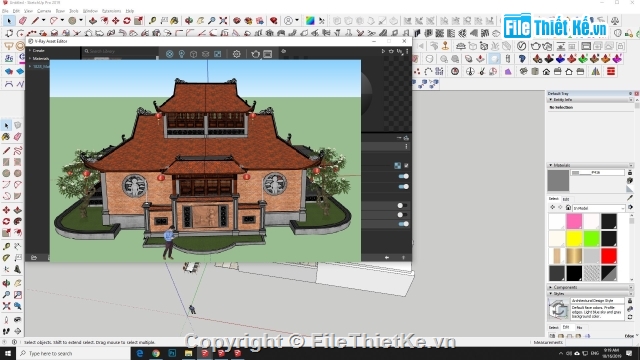The width and height of the screenshot is (640, 360).
Task: Pick the Push/Pull tool in top toolbar
Action: [93, 20]
